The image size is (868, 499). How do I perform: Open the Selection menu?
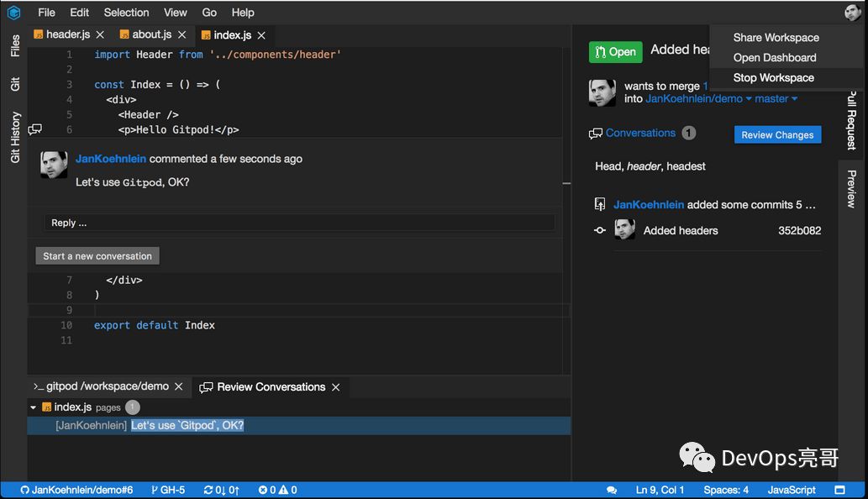[x=126, y=12]
